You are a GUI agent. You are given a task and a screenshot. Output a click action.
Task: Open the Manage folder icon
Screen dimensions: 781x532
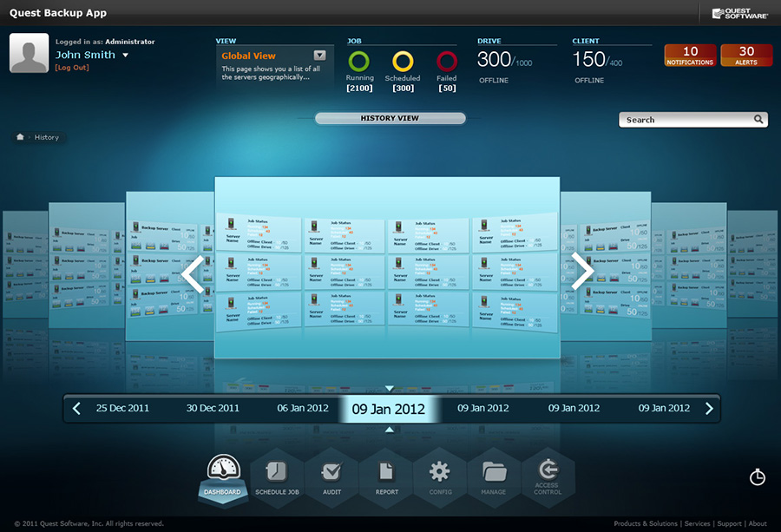494,471
